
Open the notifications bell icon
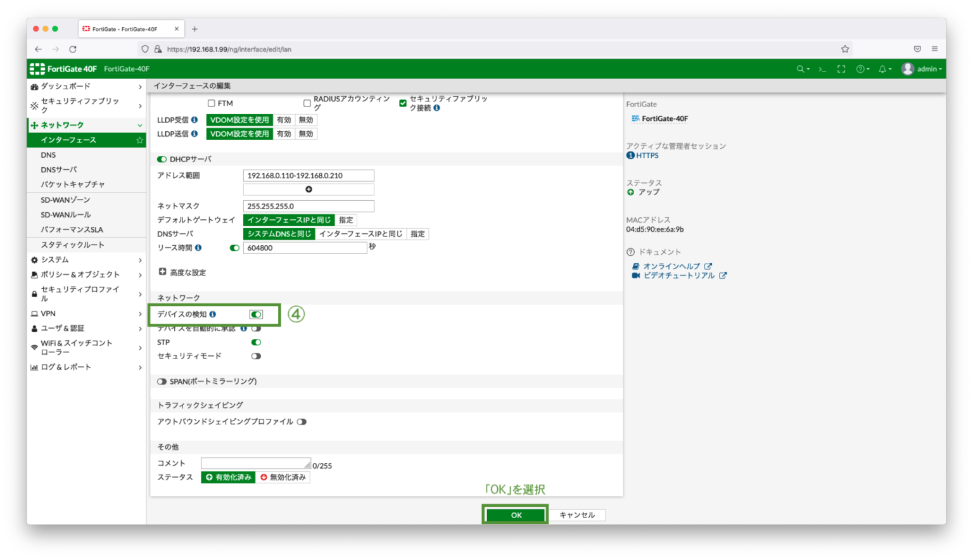pos(883,68)
